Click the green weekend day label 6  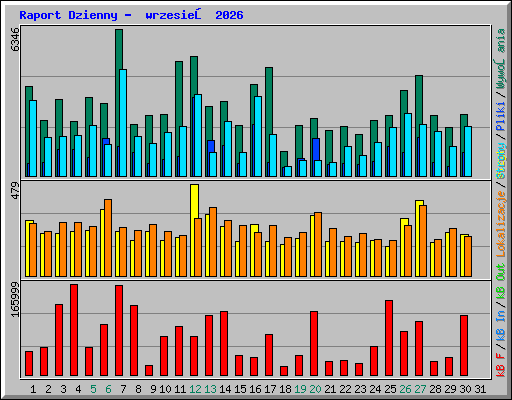pos(108,389)
